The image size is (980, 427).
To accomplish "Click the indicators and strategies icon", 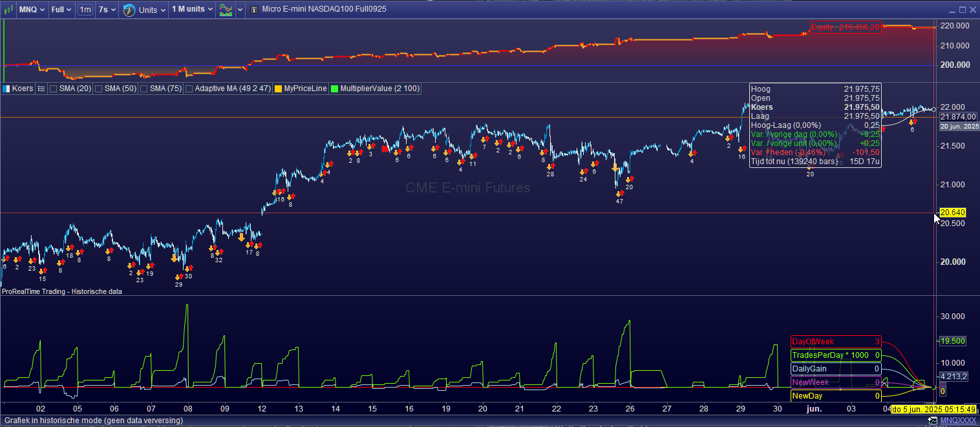I will point(226,10).
